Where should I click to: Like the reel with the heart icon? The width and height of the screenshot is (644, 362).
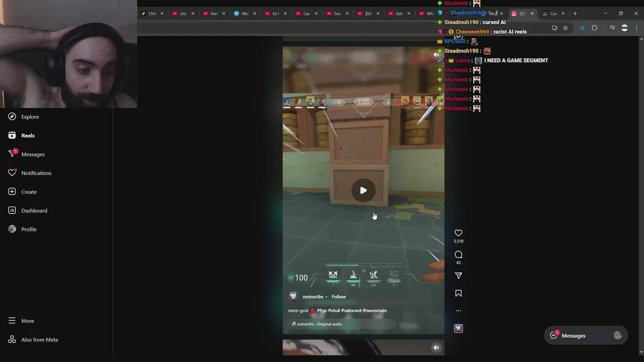458,233
